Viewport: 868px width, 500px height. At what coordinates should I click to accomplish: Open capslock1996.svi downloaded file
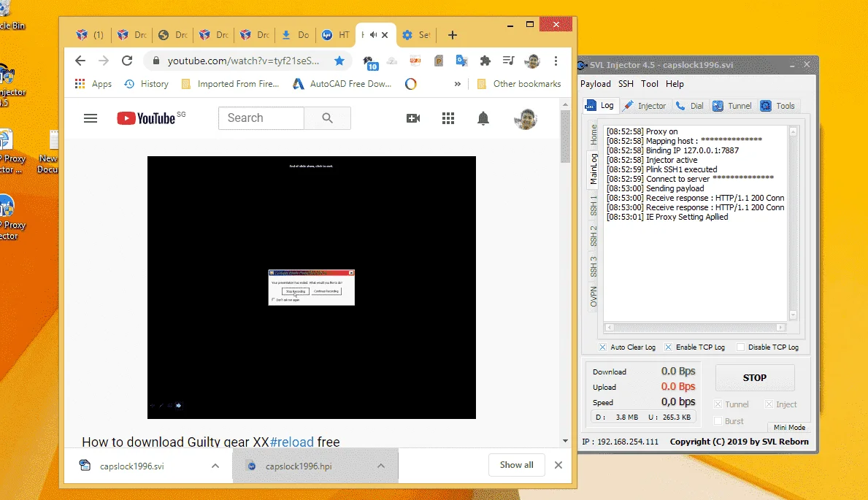point(131,466)
